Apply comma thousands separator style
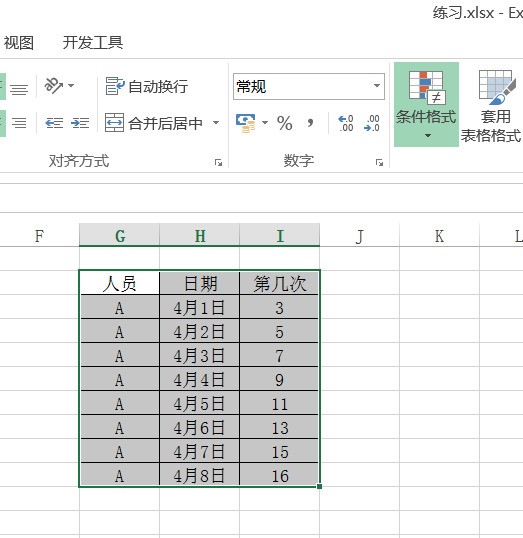 pos(310,123)
